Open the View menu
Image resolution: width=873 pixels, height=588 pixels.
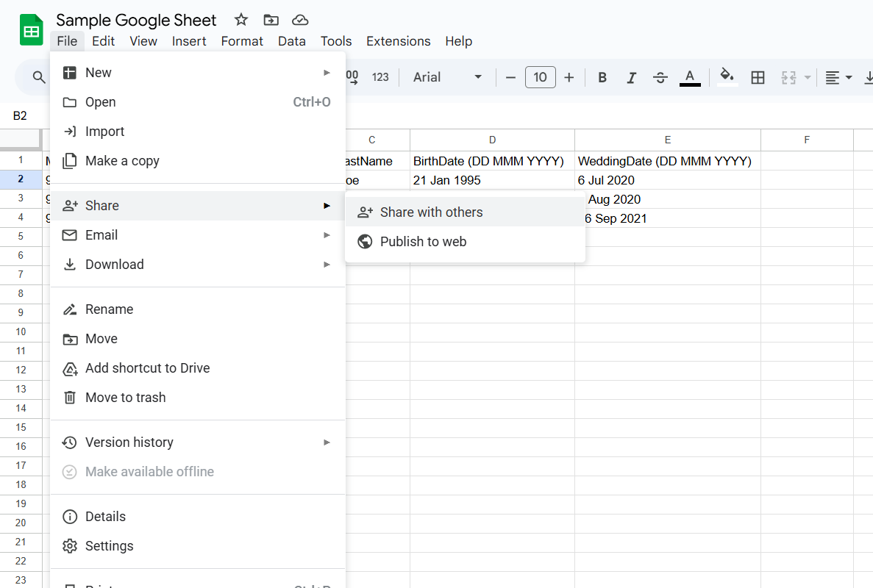coord(143,41)
